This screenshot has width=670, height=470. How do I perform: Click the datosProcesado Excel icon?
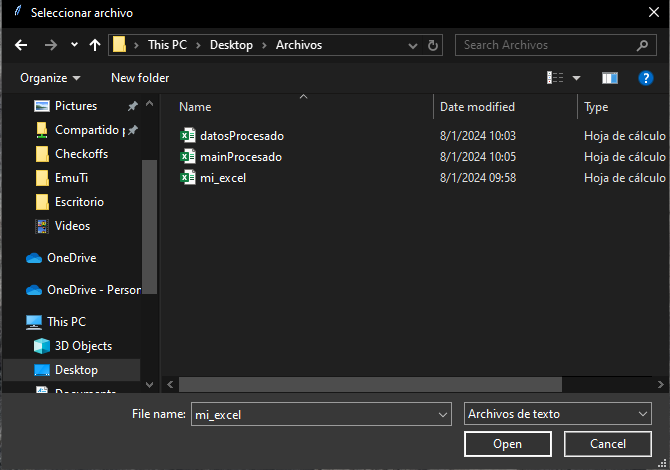188,135
